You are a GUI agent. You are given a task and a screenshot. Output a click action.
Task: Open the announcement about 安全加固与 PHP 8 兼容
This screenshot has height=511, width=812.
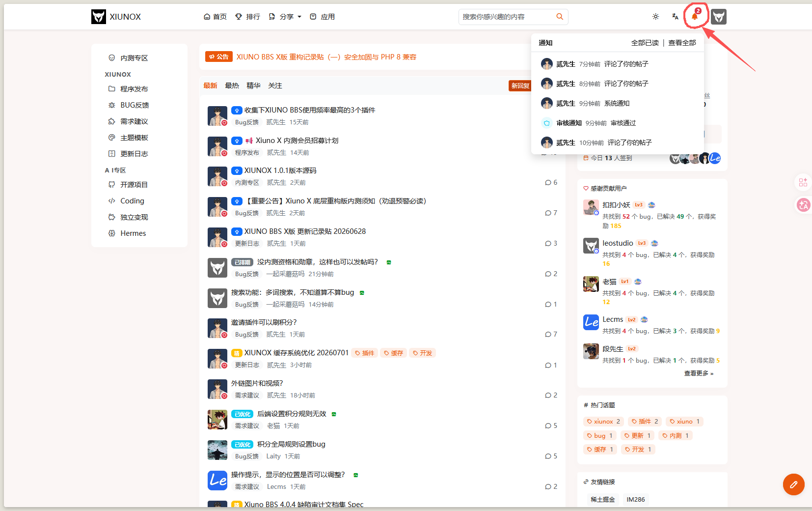(326, 57)
